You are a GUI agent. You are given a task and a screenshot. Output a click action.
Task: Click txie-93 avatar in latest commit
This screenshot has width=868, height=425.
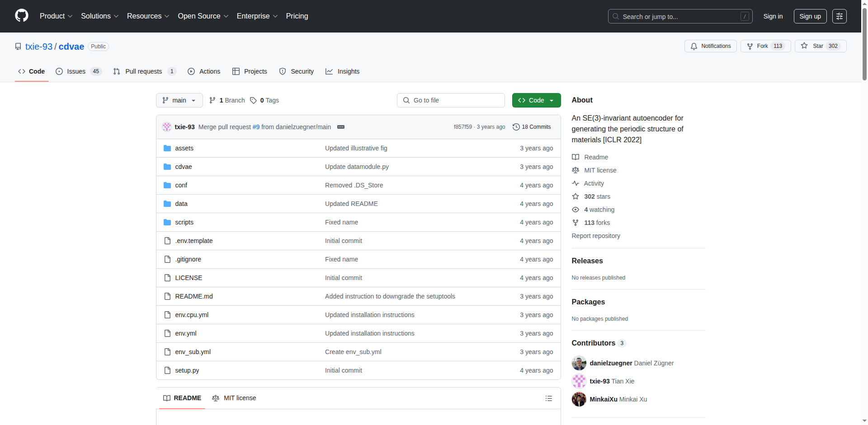[167, 127]
